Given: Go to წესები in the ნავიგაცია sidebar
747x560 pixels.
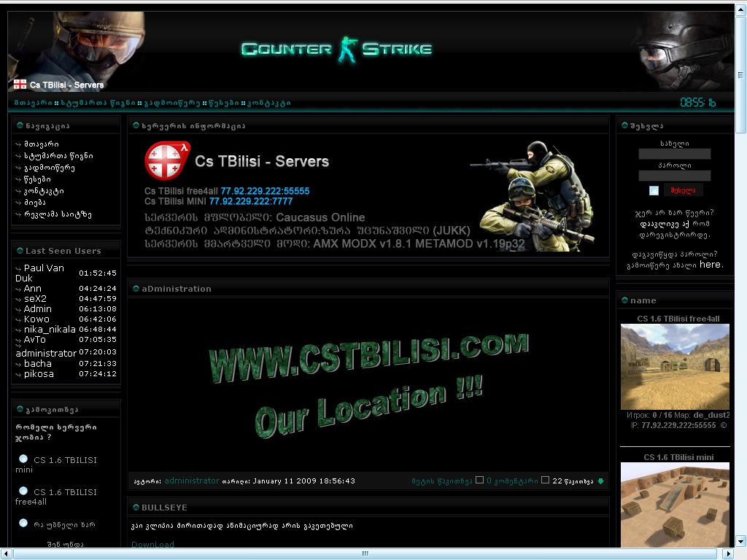Looking at the screenshot, I should point(37,179).
